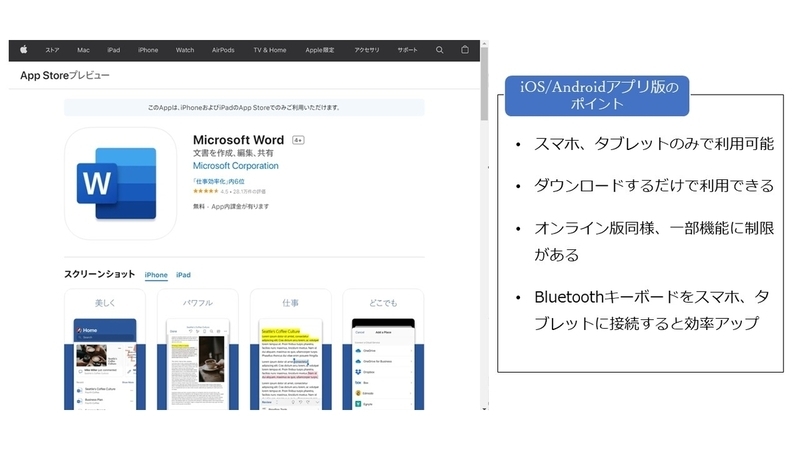Click the 文書を作成、編集、共有 subtitle
Image resolution: width=800 pixels, height=450 pixels.
point(233,153)
